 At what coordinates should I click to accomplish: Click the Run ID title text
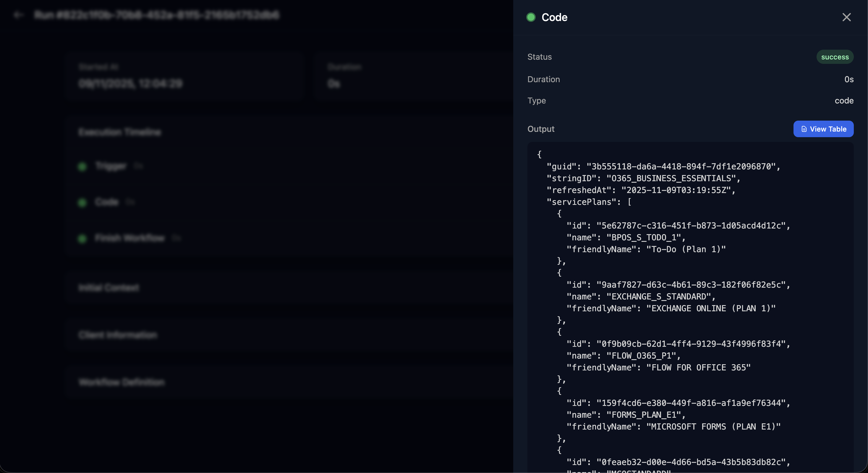[157, 15]
